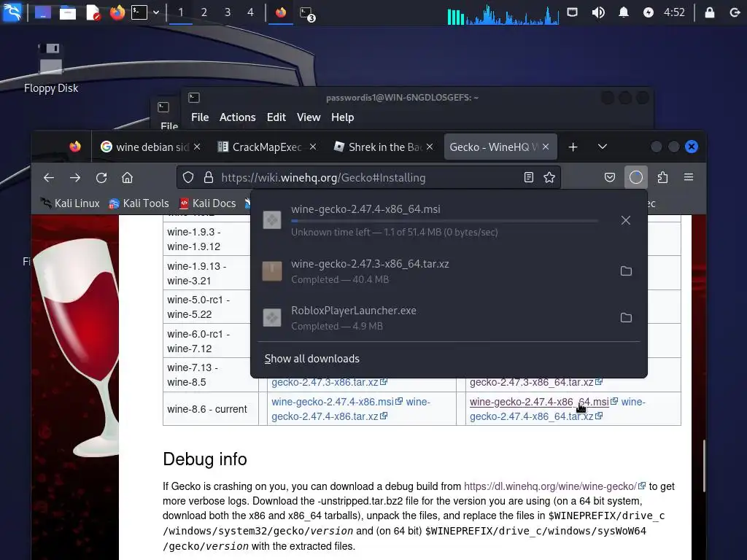
Task: Open the Kali Docs bookmark
Action: click(x=207, y=203)
